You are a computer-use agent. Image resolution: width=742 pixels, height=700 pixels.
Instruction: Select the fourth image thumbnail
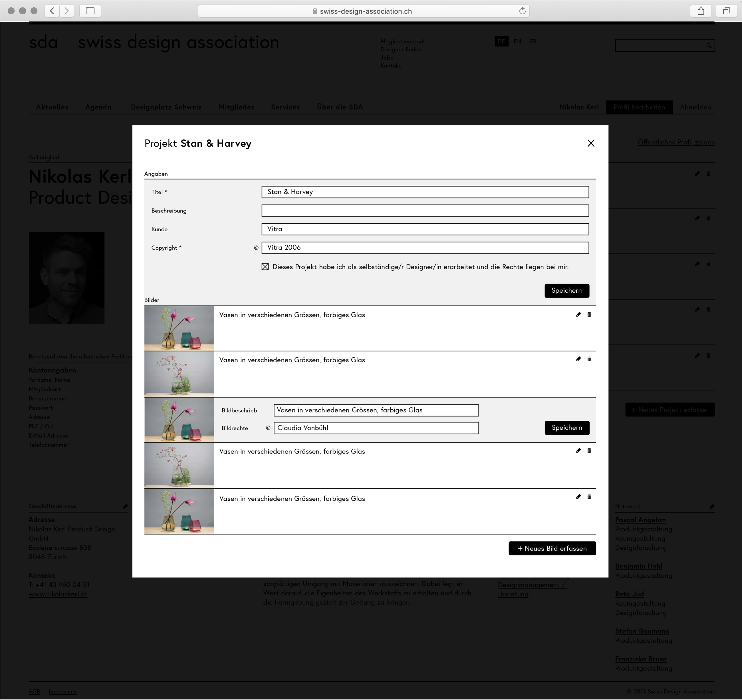tap(179, 466)
